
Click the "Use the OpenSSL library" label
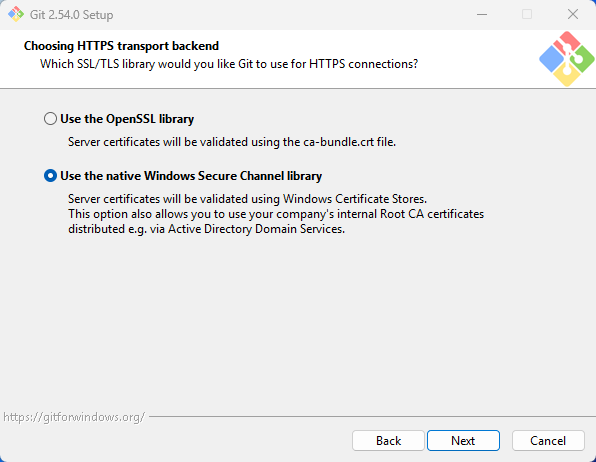[x=127, y=119]
